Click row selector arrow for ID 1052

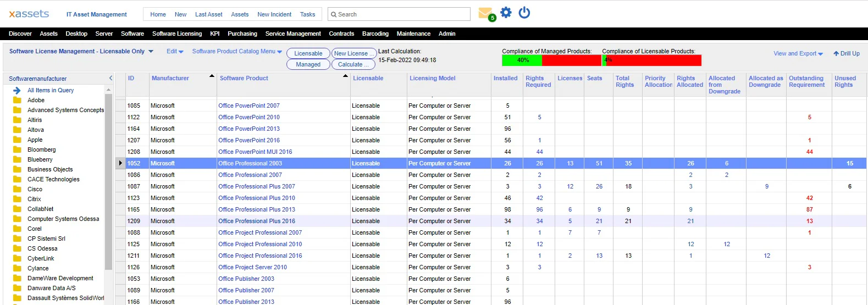click(120, 163)
